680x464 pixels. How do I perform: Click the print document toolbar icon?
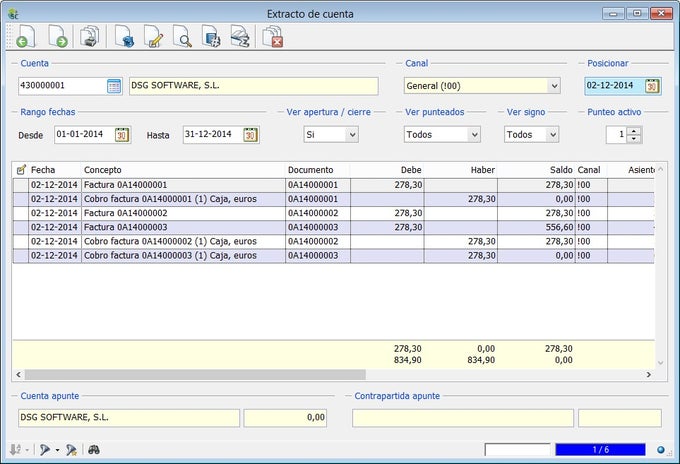click(x=90, y=39)
